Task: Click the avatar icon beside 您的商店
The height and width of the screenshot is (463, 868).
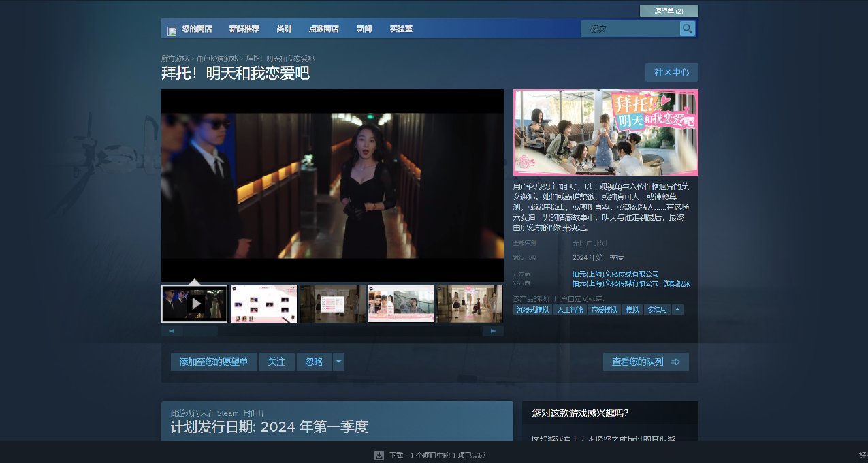Action: click(172, 31)
